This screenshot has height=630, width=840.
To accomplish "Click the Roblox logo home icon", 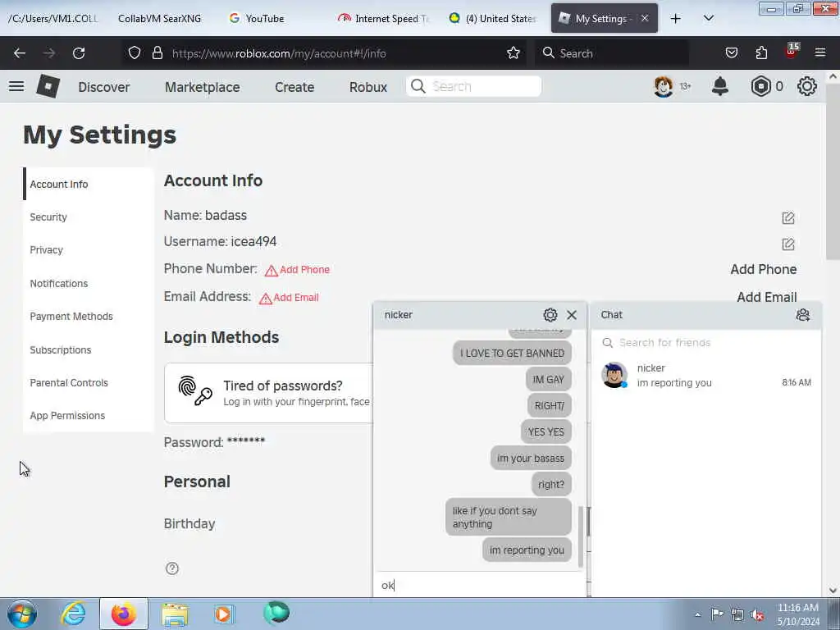I will pos(48,86).
